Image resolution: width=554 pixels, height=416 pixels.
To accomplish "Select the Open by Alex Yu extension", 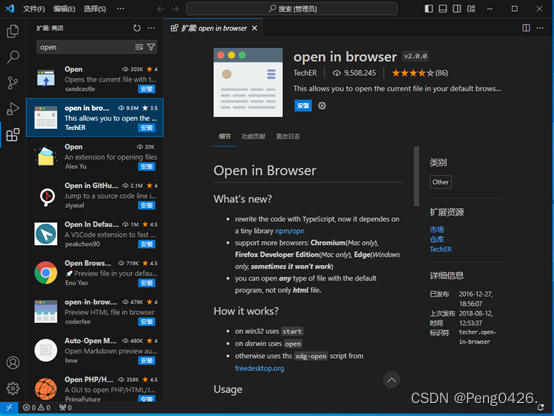I will [95, 156].
